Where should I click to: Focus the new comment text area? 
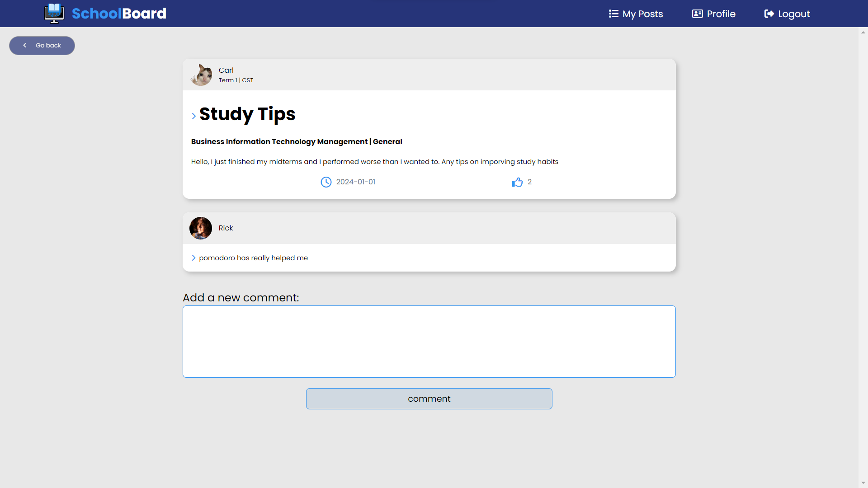click(x=429, y=342)
